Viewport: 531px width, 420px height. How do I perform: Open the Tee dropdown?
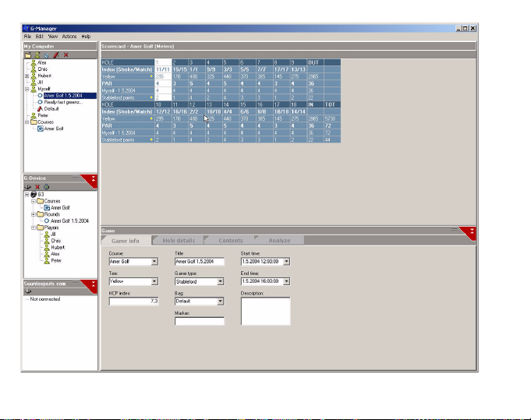pos(154,281)
